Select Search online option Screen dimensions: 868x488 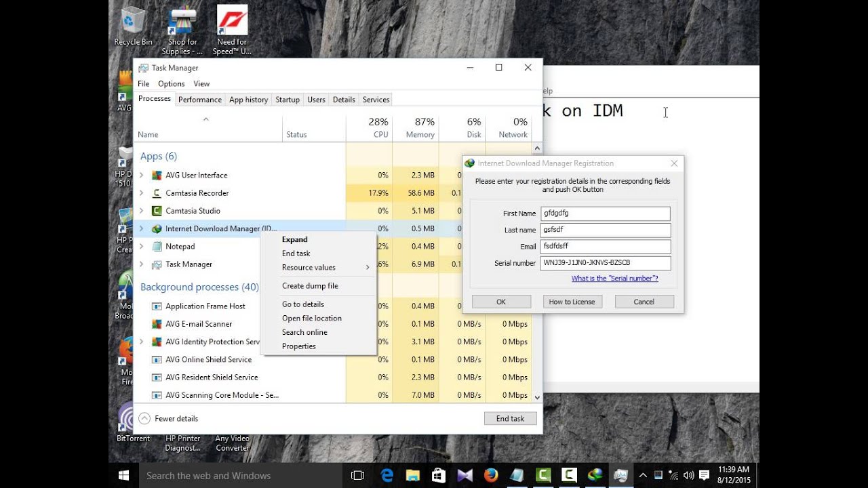pyautogui.click(x=318, y=332)
